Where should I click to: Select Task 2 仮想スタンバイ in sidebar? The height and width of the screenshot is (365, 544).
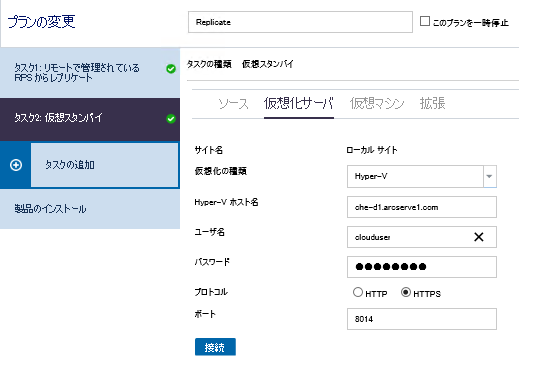point(90,119)
